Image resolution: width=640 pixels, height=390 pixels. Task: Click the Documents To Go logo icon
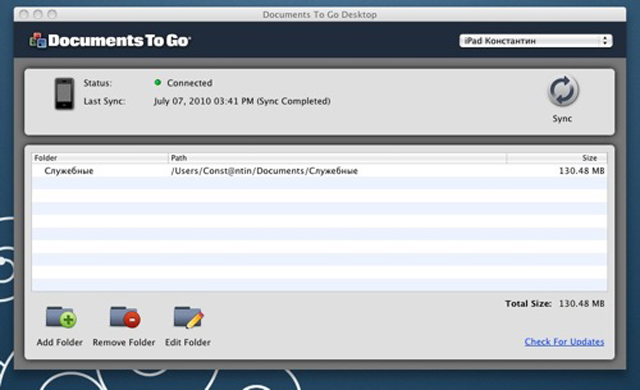(x=38, y=40)
